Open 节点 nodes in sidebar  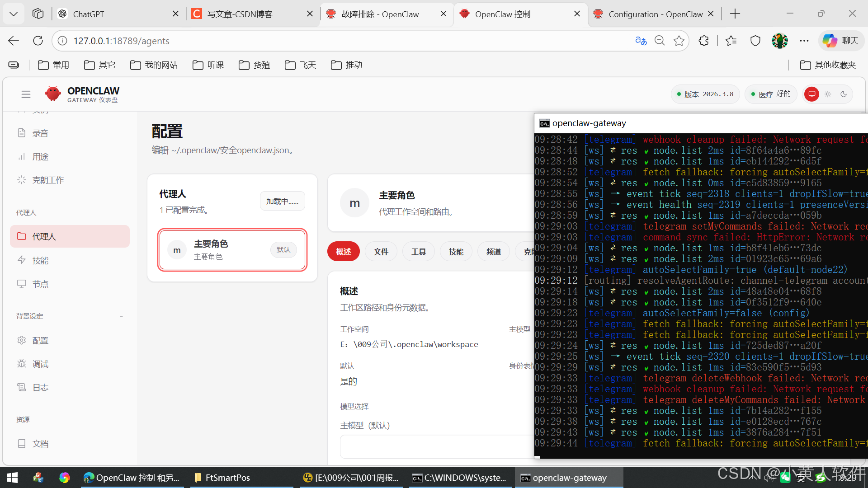pyautogui.click(x=40, y=284)
